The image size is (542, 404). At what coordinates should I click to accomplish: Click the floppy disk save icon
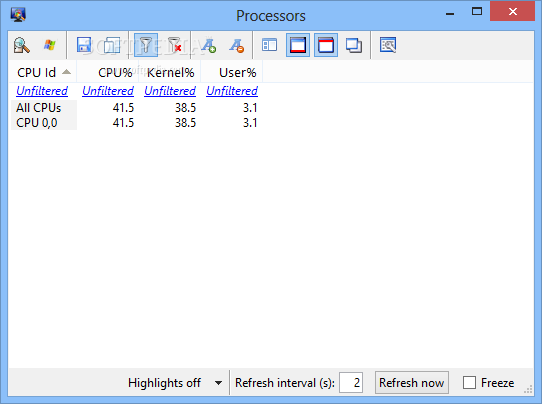[84, 45]
